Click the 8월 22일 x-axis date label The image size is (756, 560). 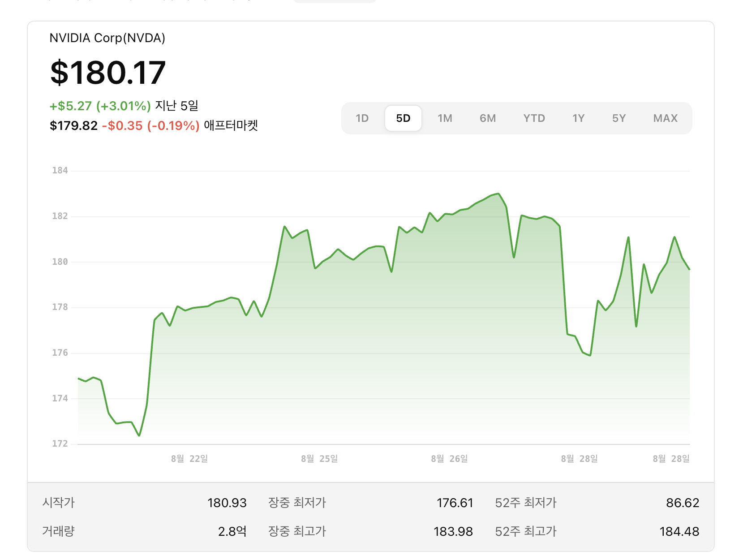coord(189,459)
